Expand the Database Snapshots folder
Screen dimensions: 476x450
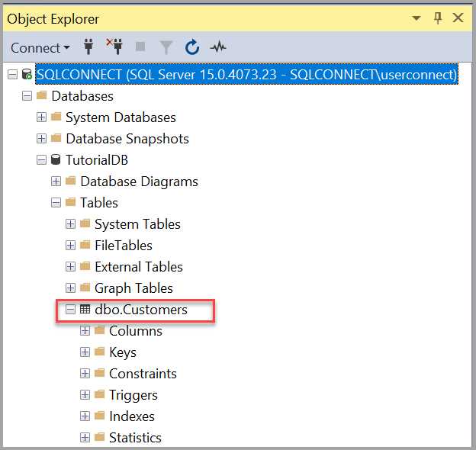(x=42, y=139)
